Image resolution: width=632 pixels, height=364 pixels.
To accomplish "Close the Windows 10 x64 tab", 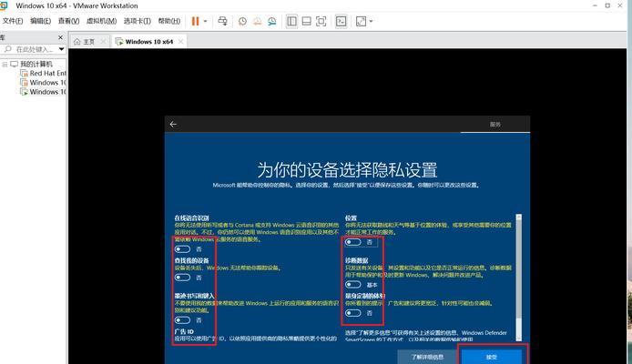I will click(x=180, y=42).
